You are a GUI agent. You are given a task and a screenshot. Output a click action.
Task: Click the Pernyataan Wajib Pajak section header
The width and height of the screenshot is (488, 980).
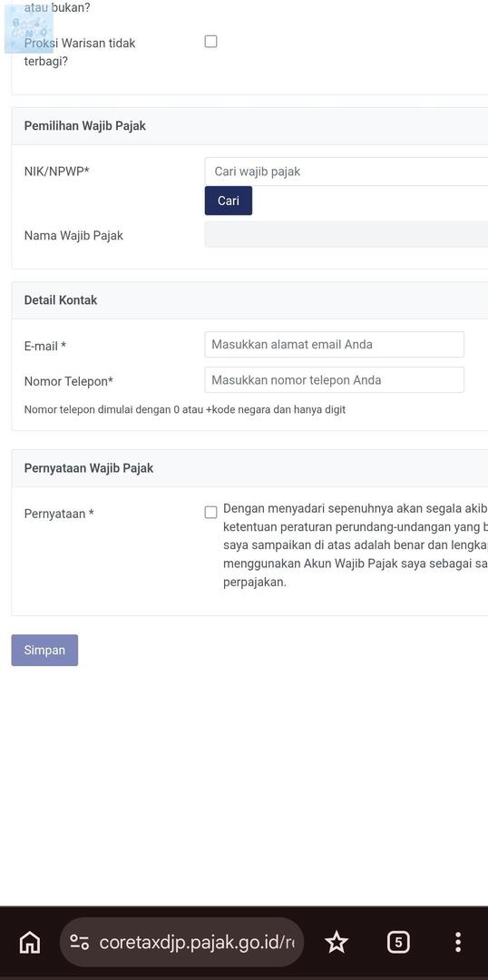[x=250, y=468]
